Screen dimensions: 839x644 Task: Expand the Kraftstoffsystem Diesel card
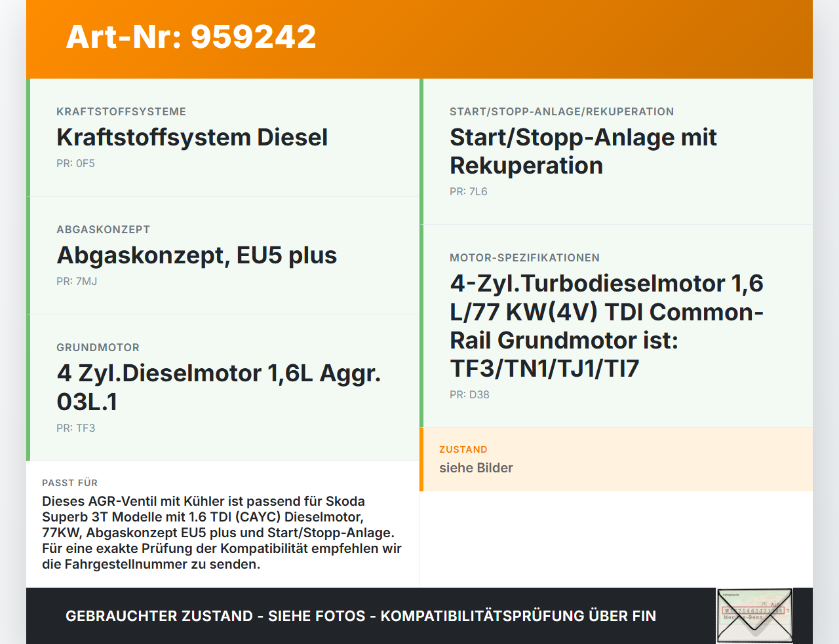pos(193,138)
